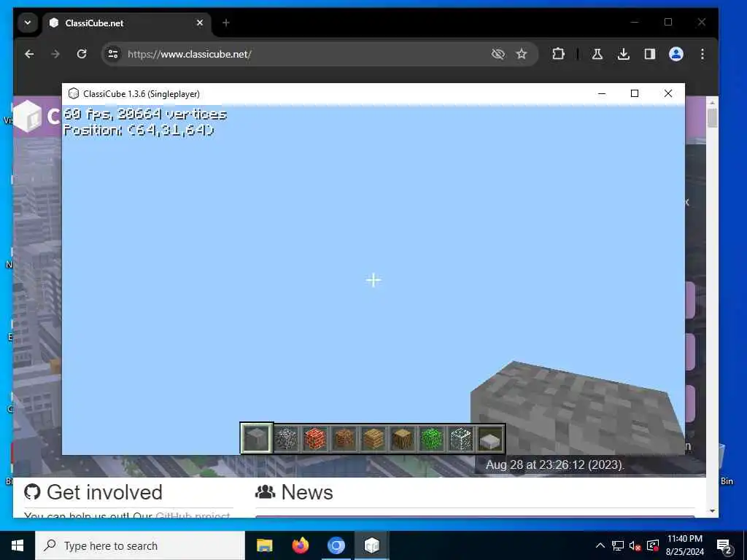747x560 pixels.
Task: Select the cobblestone block in hotbar
Action: pyautogui.click(x=286, y=438)
